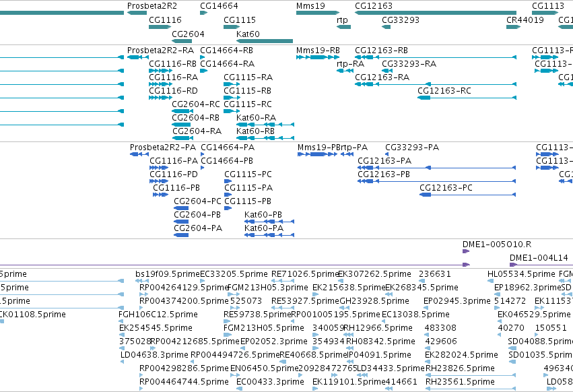Viewport: 573px width, 392px height.
Task: Click the FGH106C12.5prime EST label
Action: point(158,315)
